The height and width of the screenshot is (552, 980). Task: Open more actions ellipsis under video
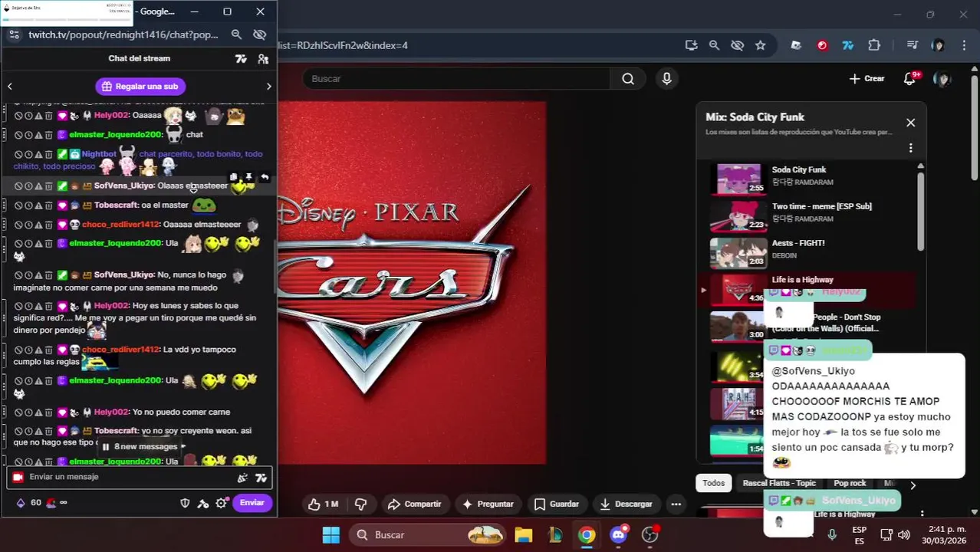pos(676,504)
